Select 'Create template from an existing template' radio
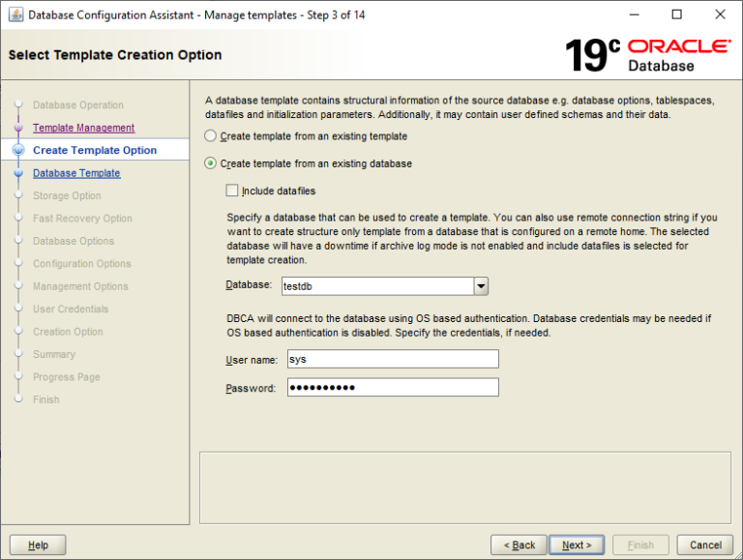 pos(210,136)
